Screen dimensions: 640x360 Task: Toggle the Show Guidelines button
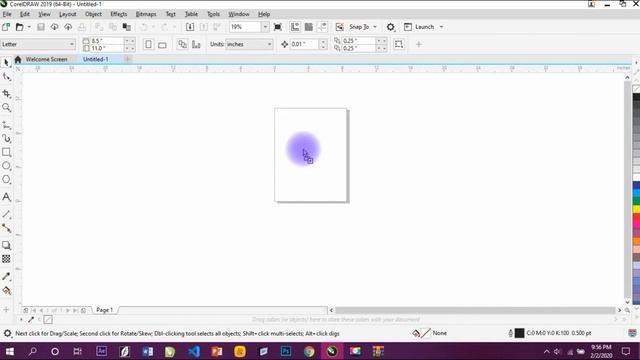tap(322, 27)
